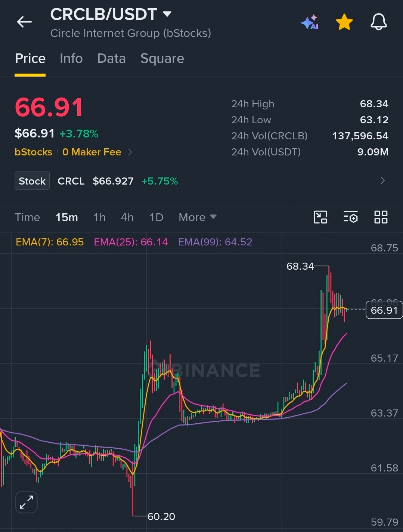Select the Price tab
The image size is (403, 532).
pos(30,59)
